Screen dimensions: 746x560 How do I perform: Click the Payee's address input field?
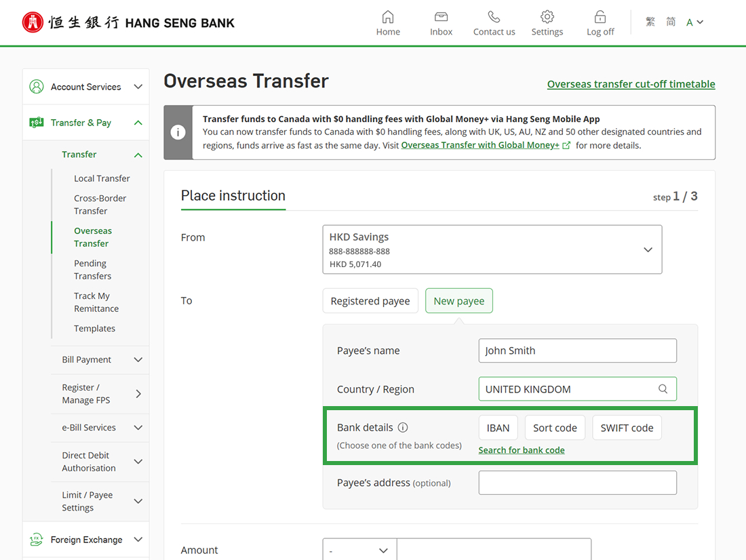point(577,482)
